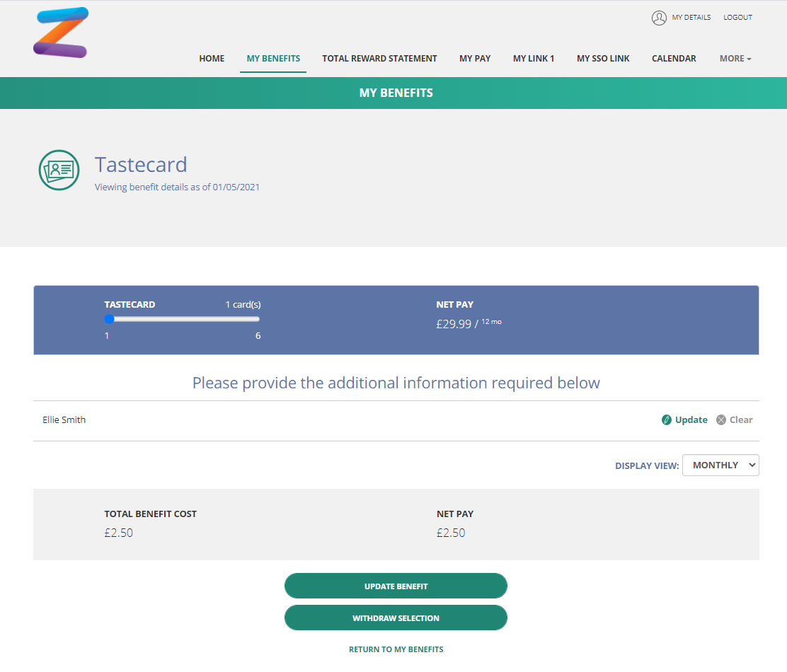Select the active MY BENEFITS tab
The height and width of the screenshot is (672, 787).
(x=273, y=59)
